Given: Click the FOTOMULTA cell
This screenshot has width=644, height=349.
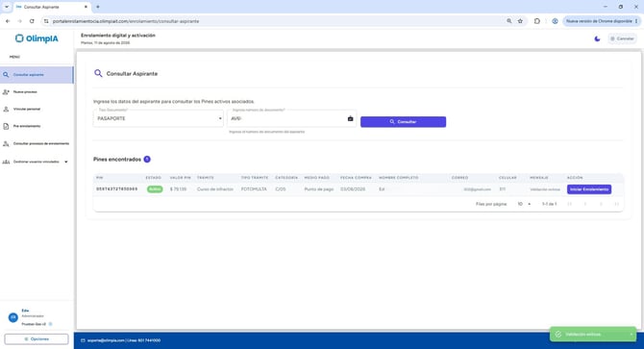Looking at the screenshot, I should pyautogui.click(x=254, y=189).
